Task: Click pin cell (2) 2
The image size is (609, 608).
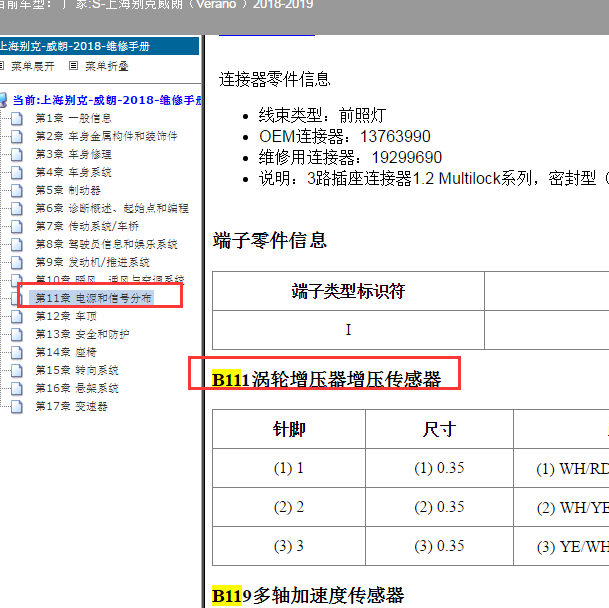Action: pos(289,507)
